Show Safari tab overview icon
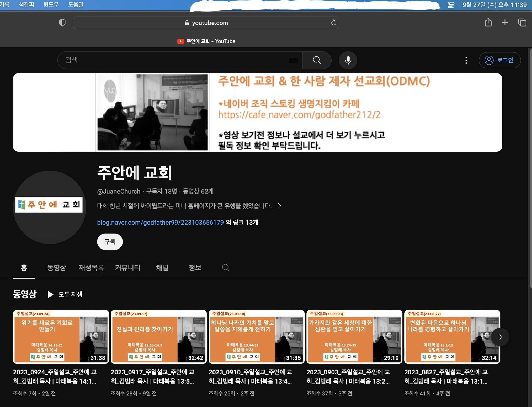Image resolution: width=532 pixels, height=407 pixels. pos(522,23)
